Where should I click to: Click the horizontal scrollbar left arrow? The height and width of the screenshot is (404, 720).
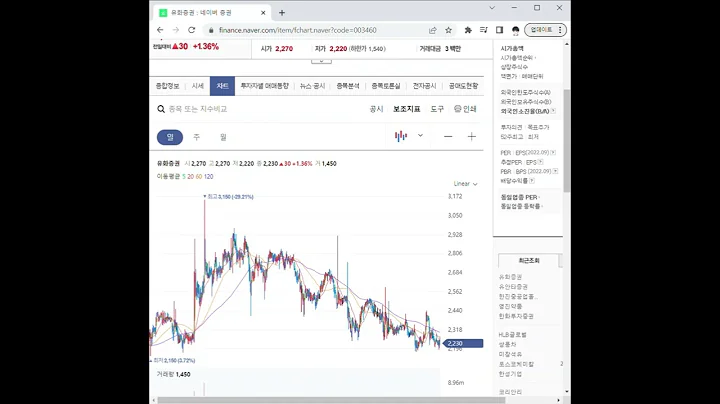[x=153, y=400]
